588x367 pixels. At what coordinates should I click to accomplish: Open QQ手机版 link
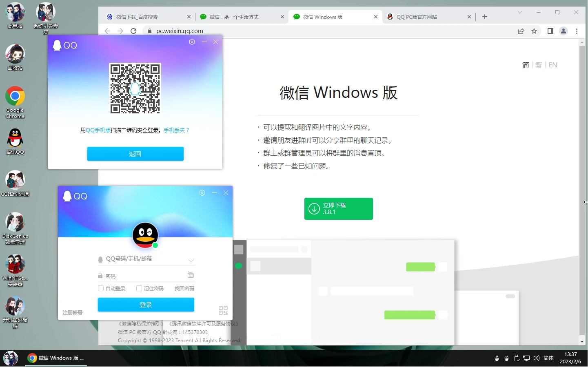pos(98,130)
